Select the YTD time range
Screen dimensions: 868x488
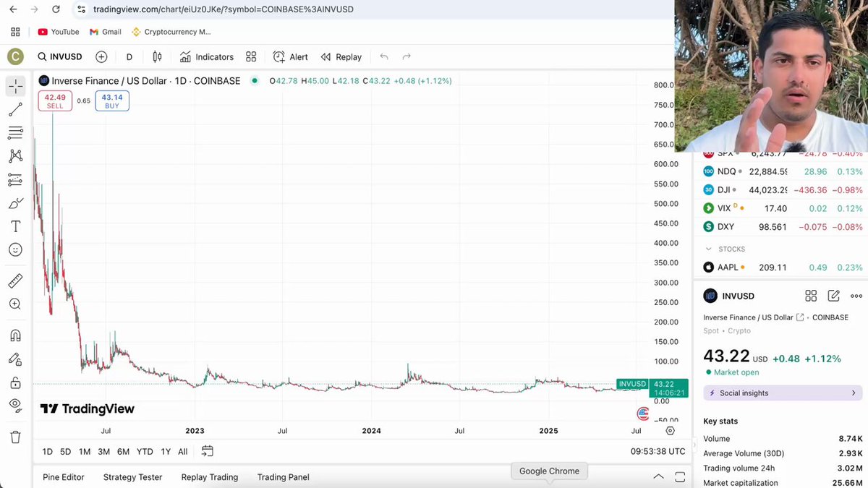(x=145, y=451)
